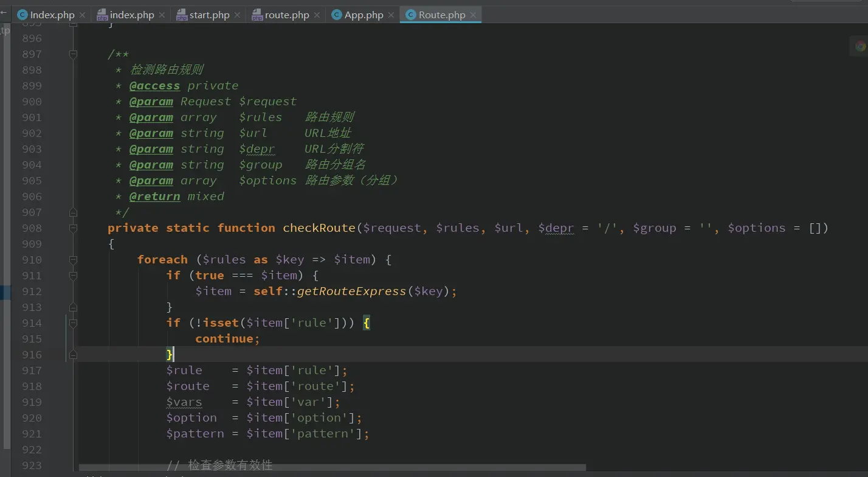Click line number 920 in the gutter

(x=32, y=418)
